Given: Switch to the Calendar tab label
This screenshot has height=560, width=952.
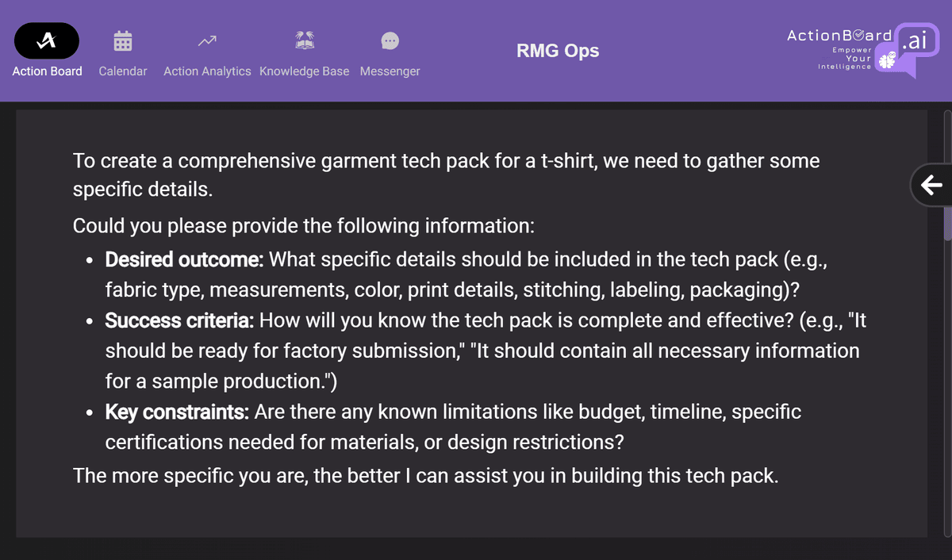Looking at the screenshot, I should click(x=123, y=71).
